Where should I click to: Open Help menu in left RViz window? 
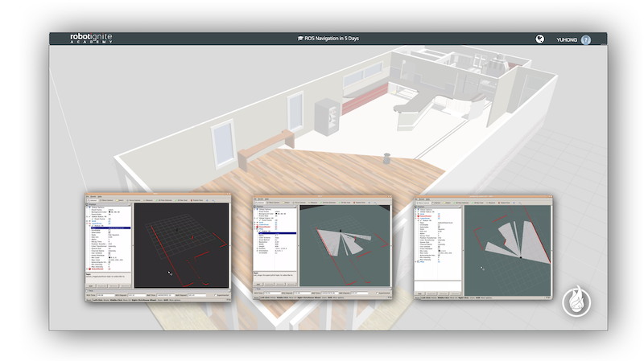point(100,196)
